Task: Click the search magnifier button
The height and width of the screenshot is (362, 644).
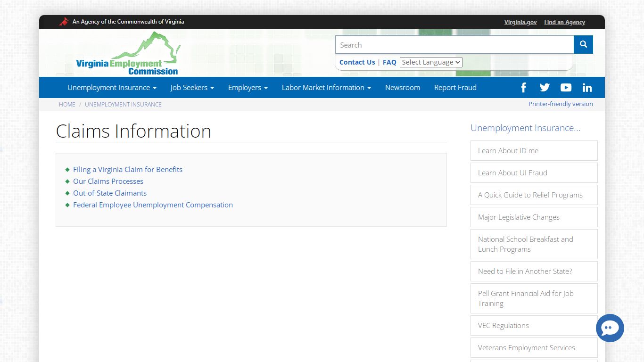Action: tap(583, 45)
